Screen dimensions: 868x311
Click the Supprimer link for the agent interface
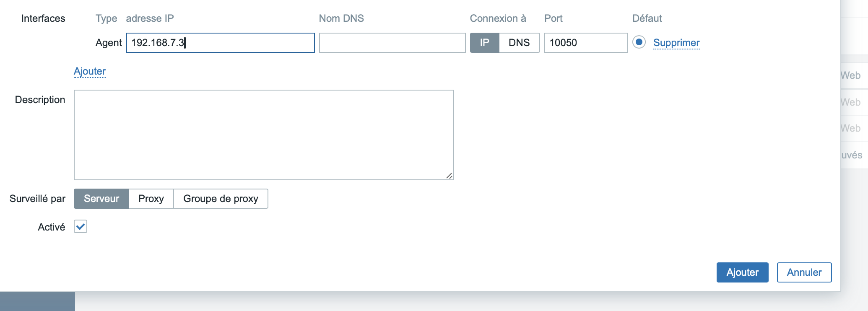point(676,43)
